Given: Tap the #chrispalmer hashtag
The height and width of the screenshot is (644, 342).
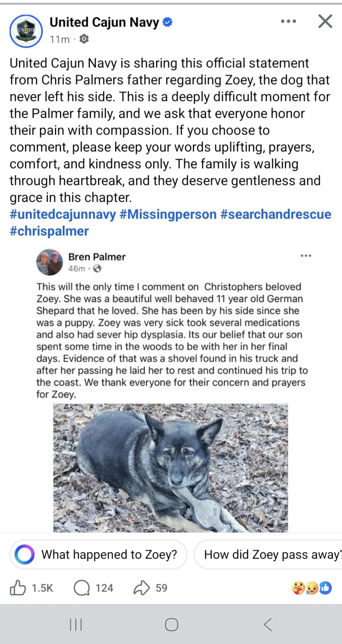Looking at the screenshot, I should [49, 231].
